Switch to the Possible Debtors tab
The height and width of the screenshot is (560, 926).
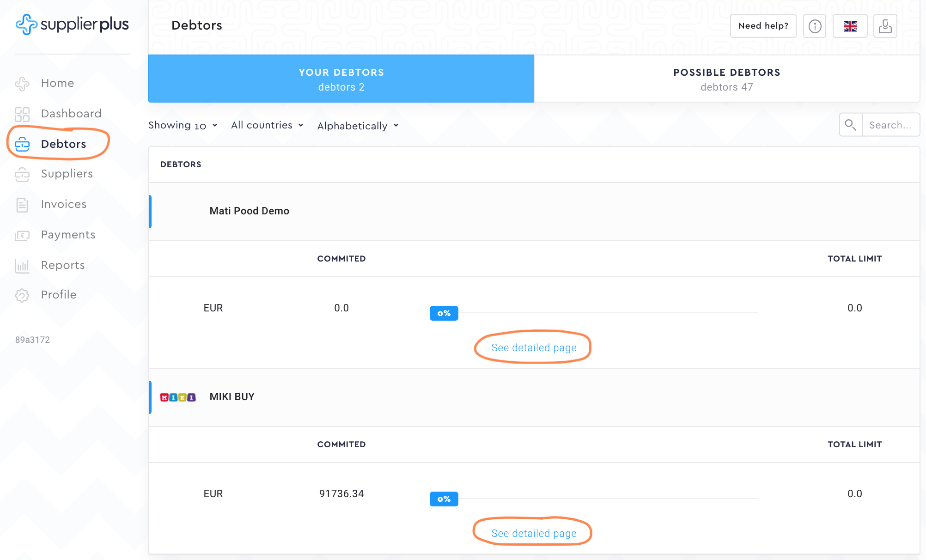tap(726, 79)
